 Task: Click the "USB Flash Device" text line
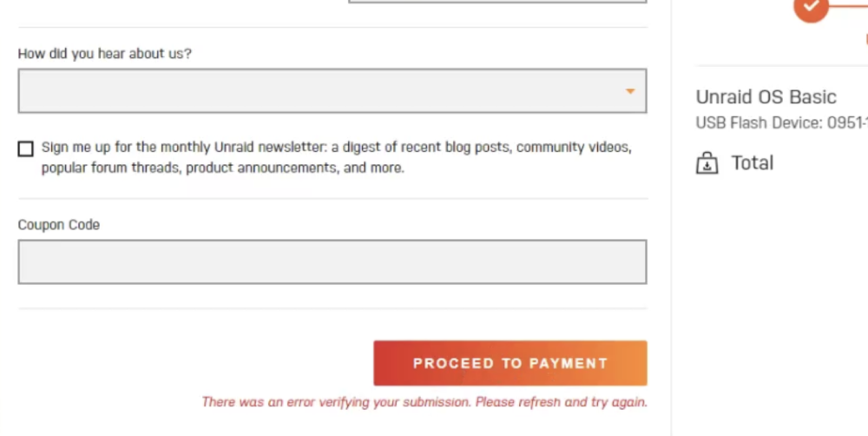[x=782, y=123]
